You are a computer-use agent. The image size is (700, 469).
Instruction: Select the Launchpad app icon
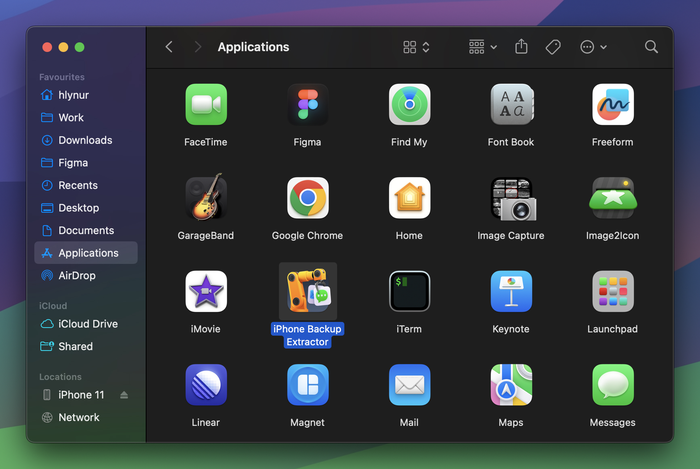613,291
